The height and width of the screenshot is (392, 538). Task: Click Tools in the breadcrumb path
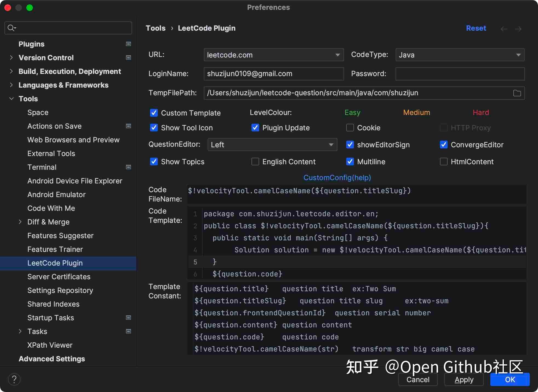pyautogui.click(x=155, y=28)
